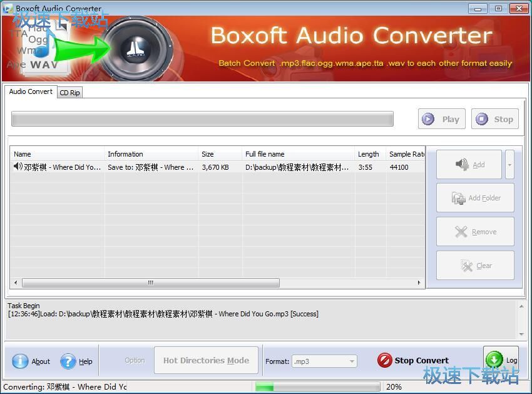Click the 3:55 length cell
Viewport: 532px width, 394px height.
pyautogui.click(x=365, y=167)
